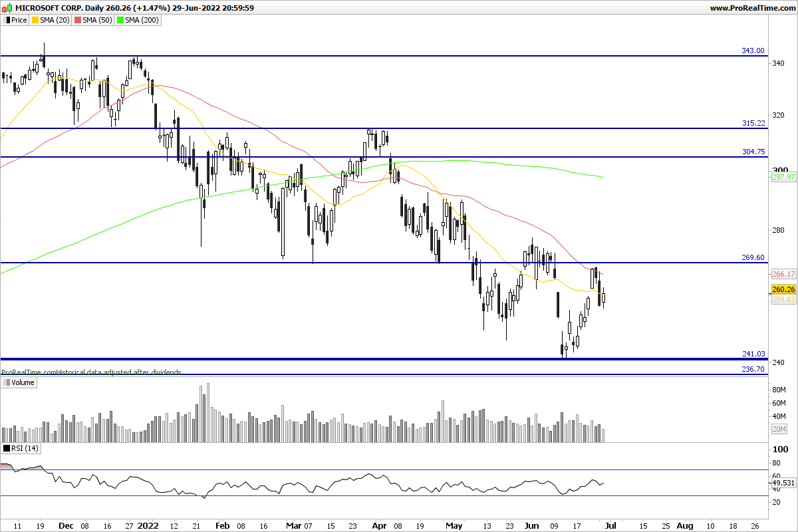Select the 343.00 horizontal line label
This screenshot has width=798, height=532.
tap(753, 51)
